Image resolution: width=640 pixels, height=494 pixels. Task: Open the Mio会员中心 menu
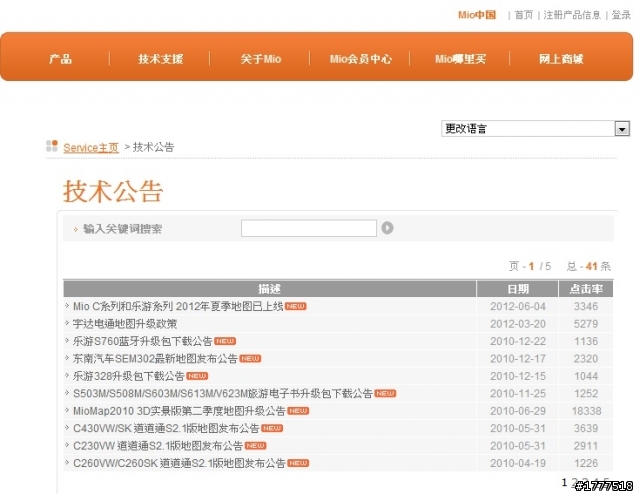(361, 59)
